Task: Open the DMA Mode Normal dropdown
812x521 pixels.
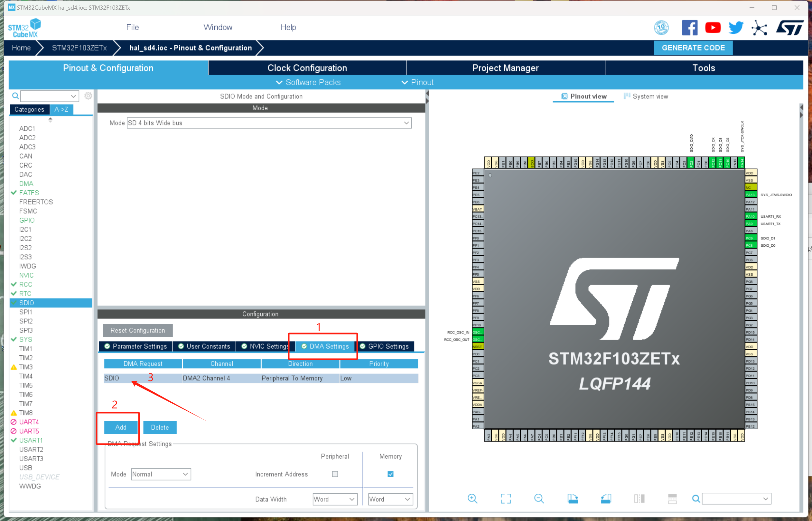Action: point(161,474)
